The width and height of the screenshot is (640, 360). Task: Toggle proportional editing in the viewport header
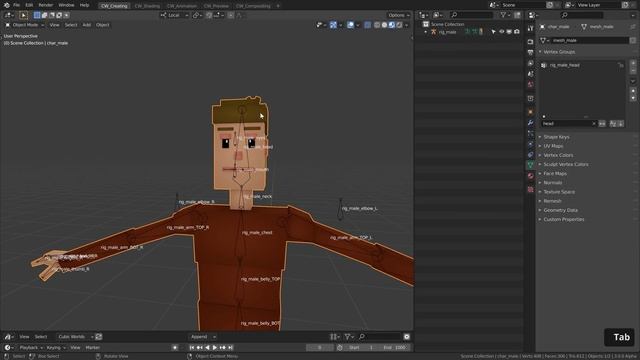click(231, 15)
